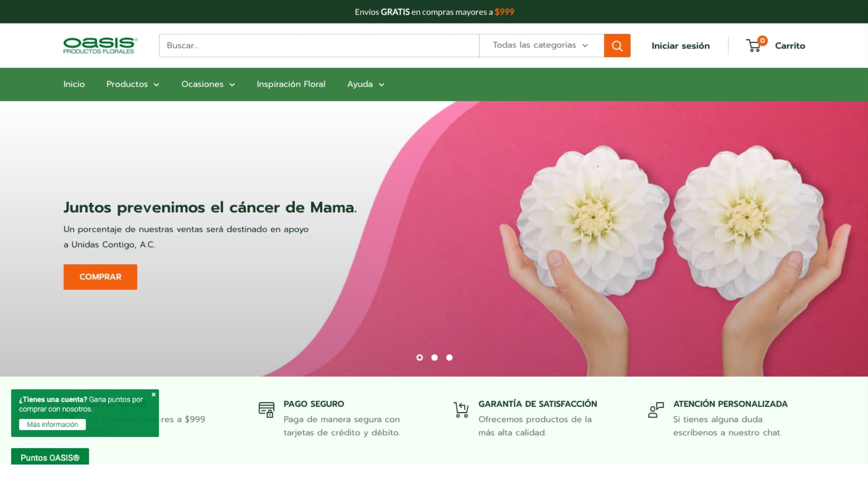Viewport: 868px width, 488px height.
Task: Click the 'Juntos prevenimos el cáncer de Mama' heading
Action: coord(210,207)
